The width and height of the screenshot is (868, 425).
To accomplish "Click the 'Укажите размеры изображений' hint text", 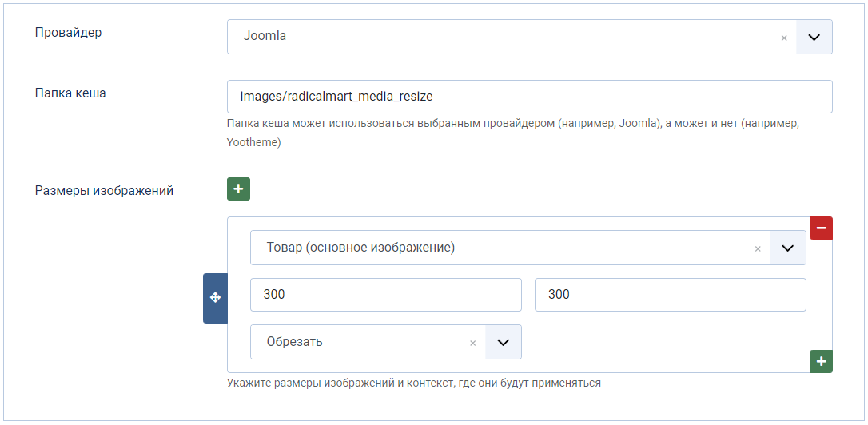I will click(413, 383).
